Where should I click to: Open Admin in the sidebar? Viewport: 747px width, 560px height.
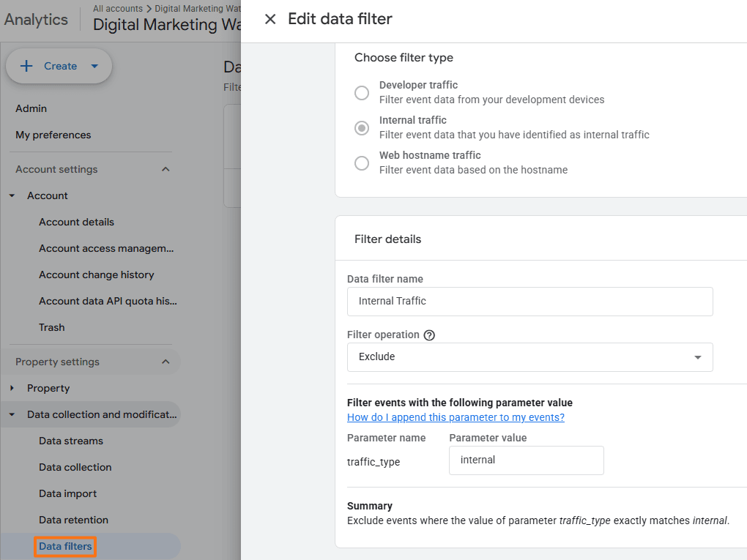[31, 108]
